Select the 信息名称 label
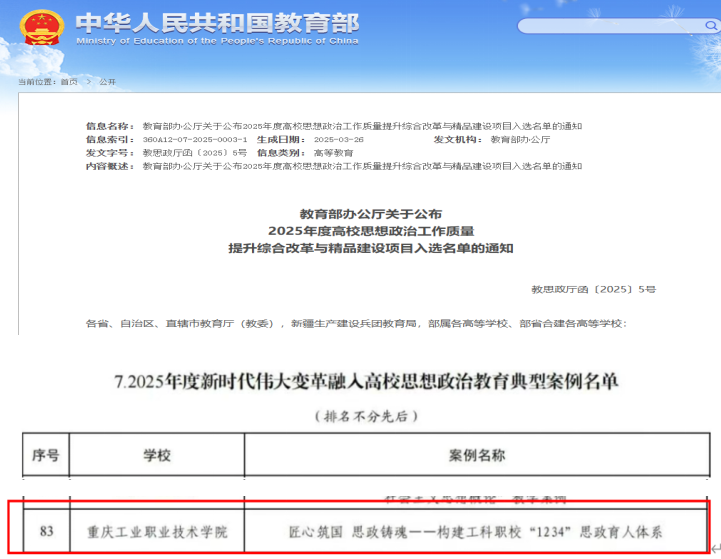This screenshot has width=721, height=559. [x=110, y=126]
